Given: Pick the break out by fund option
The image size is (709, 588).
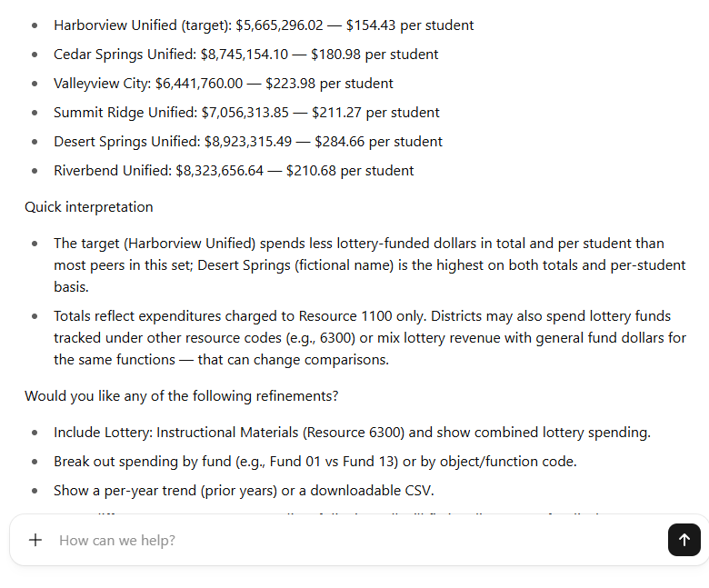Looking at the screenshot, I should 315,462.
